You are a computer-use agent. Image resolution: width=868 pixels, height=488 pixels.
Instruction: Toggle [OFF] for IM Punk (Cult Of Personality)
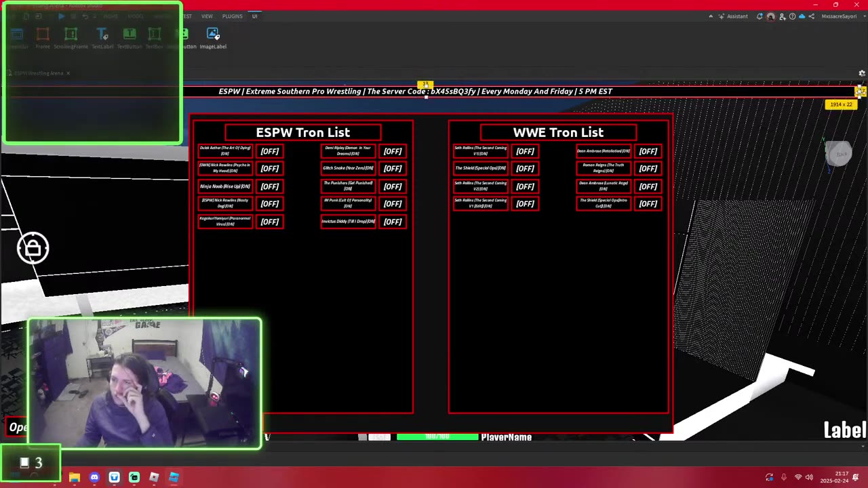coord(393,203)
